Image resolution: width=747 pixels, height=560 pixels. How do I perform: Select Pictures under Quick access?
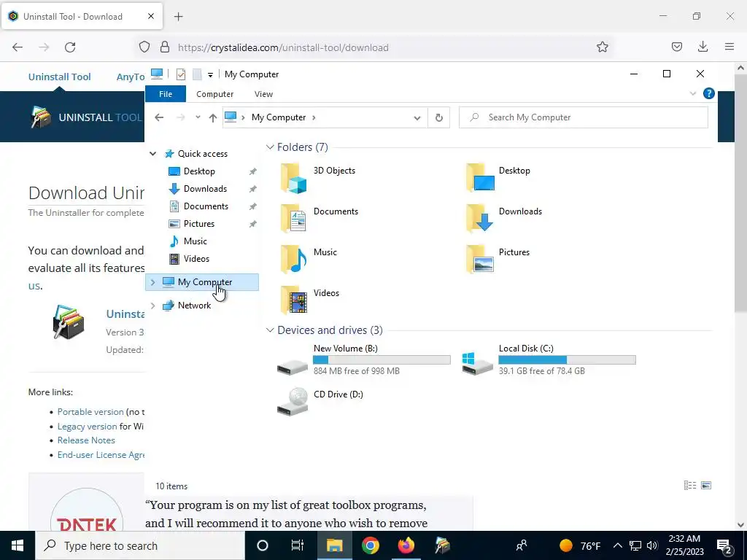point(199,224)
